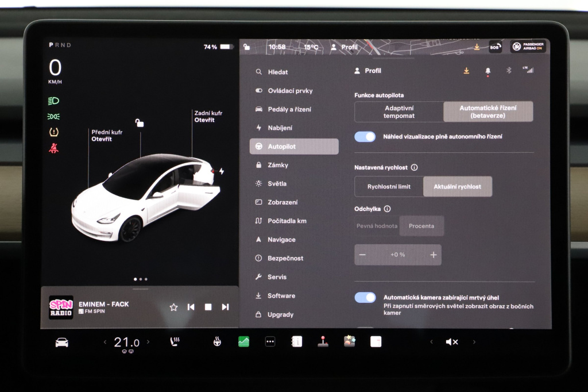Viewport: 588px width, 392px height.
Task: Open Bluetooth settings icon
Action: [509, 71]
